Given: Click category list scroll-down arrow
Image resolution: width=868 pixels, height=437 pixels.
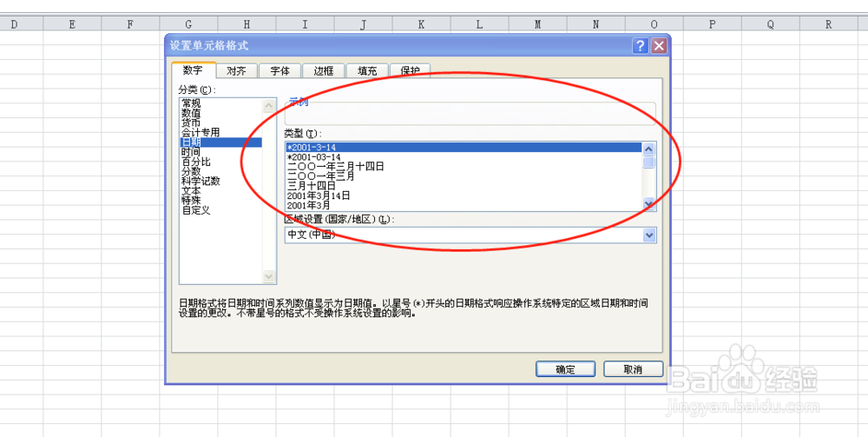Looking at the screenshot, I should [x=269, y=276].
